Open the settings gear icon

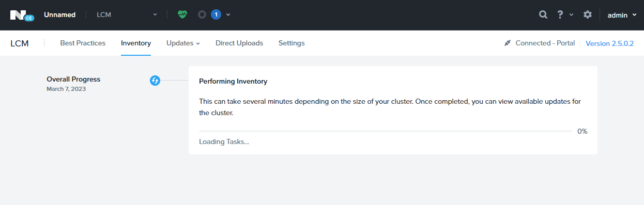click(x=588, y=15)
